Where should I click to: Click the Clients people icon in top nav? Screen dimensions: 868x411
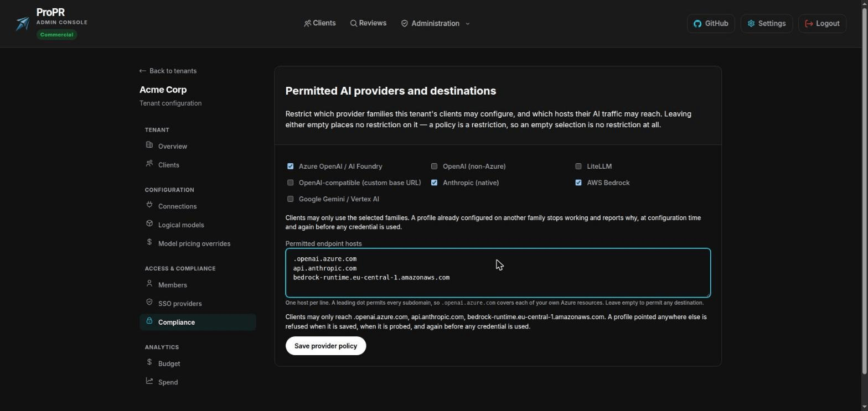(307, 23)
